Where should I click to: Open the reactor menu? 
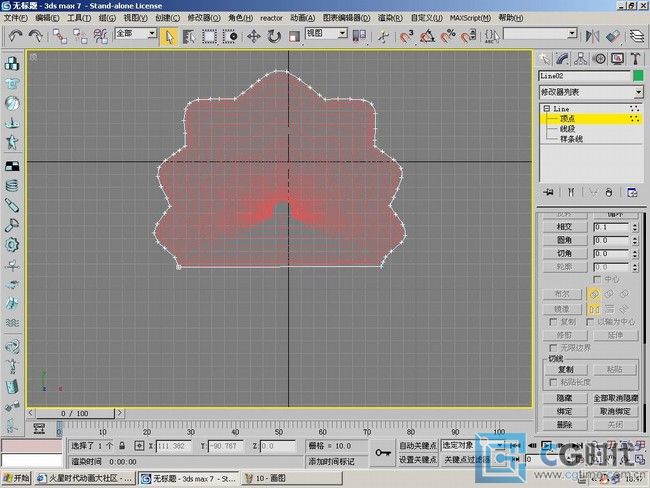[272, 18]
